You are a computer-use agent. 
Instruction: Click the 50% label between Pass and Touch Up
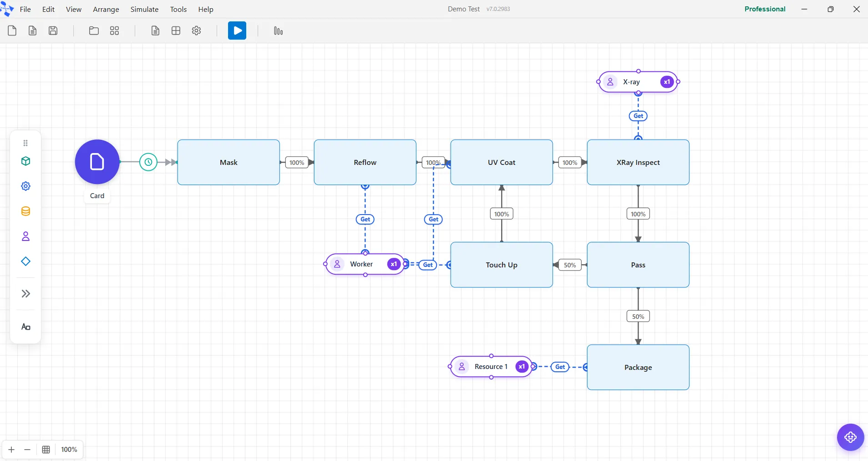[570, 265]
